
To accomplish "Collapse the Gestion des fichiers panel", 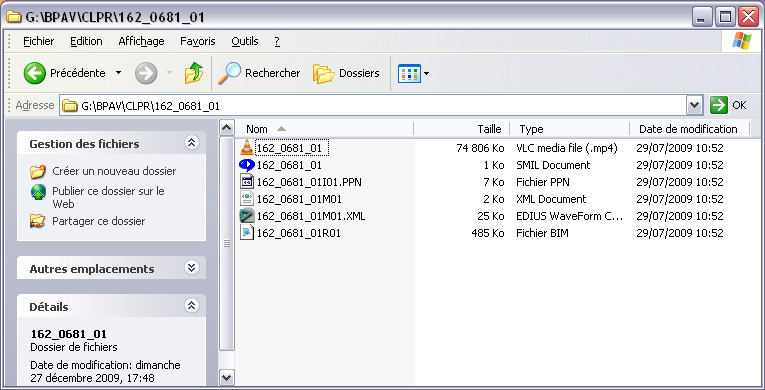I will tap(191, 143).
